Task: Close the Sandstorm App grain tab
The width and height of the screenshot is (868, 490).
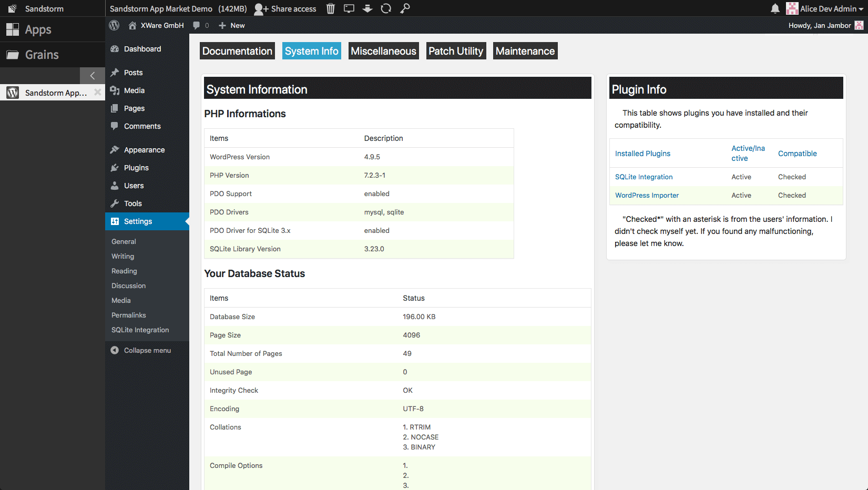Action: click(x=97, y=92)
